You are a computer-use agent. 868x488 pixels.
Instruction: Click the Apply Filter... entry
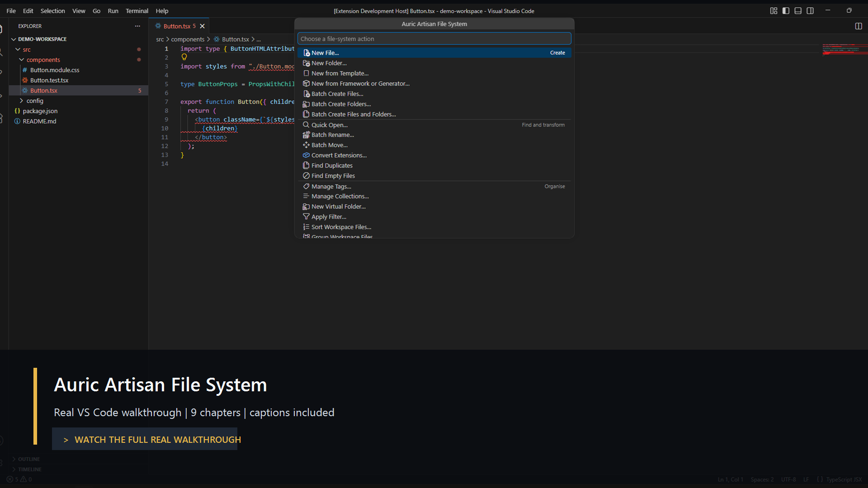pos(434,217)
